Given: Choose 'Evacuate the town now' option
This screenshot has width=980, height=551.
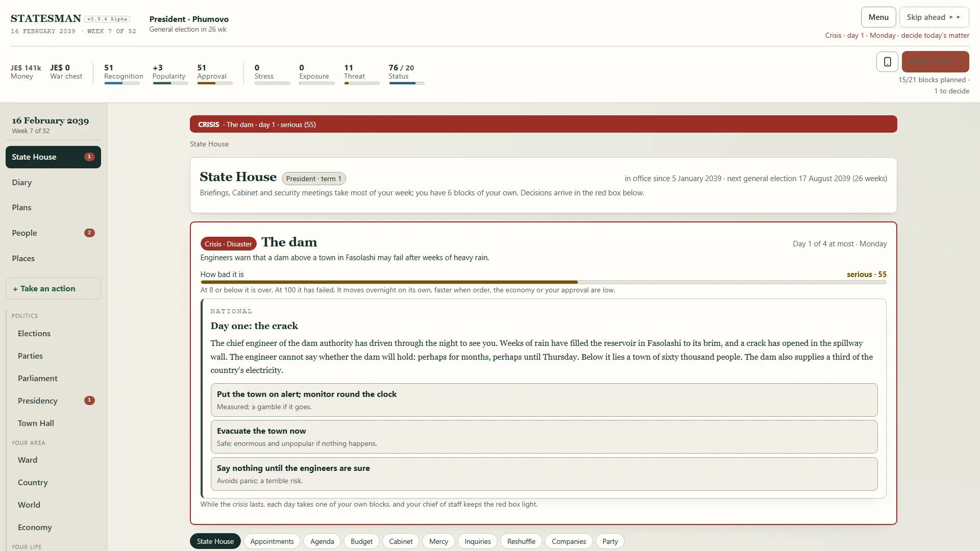Looking at the screenshot, I should point(544,437).
